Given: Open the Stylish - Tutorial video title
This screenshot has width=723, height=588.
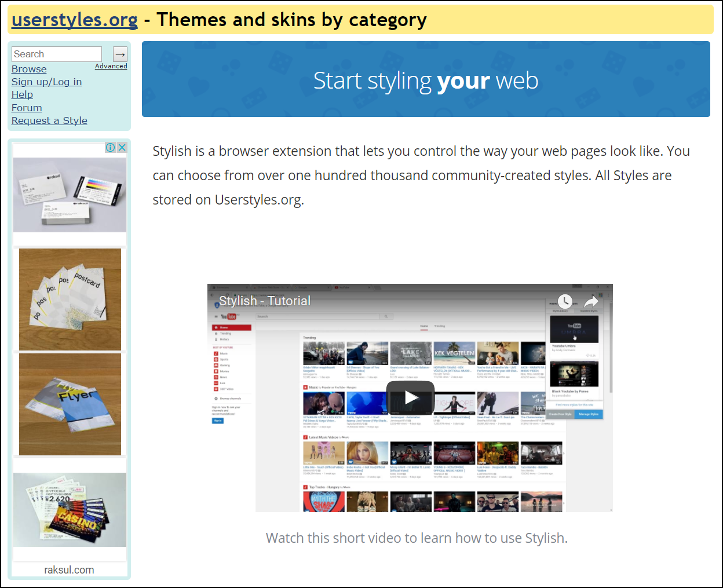Looking at the screenshot, I should pos(265,301).
